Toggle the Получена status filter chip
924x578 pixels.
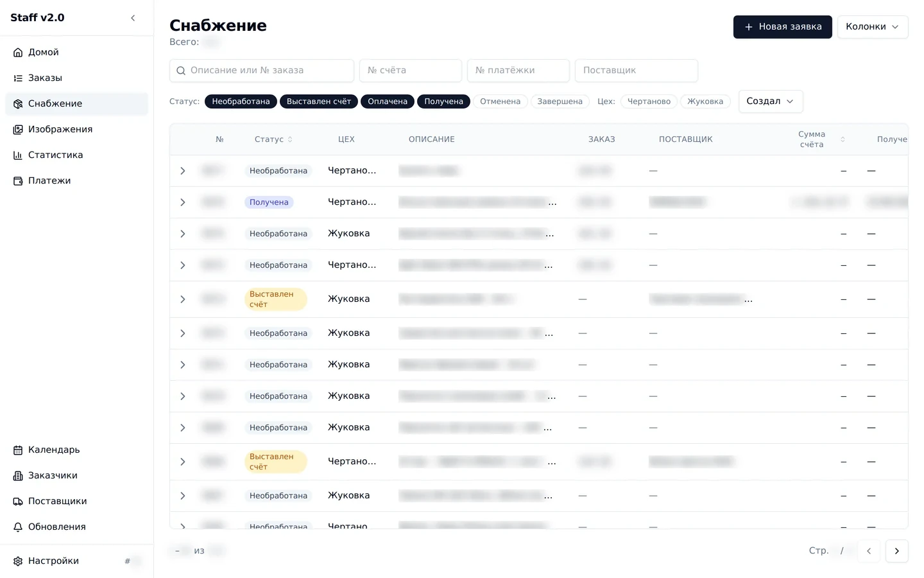point(443,101)
